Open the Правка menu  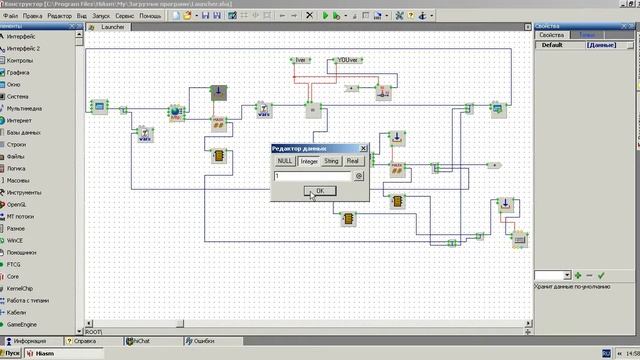click(32, 16)
